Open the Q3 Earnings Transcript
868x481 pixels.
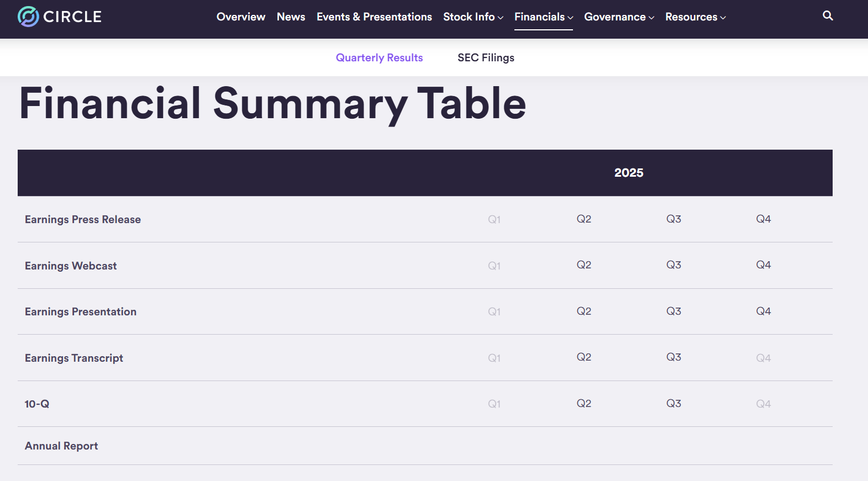click(x=674, y=357)
